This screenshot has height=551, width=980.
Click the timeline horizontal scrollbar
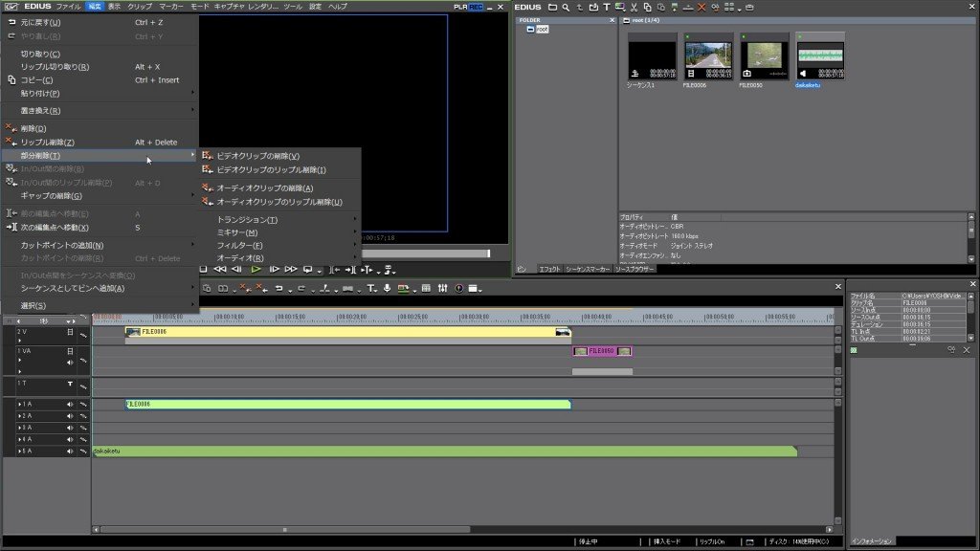coord(285,530)
